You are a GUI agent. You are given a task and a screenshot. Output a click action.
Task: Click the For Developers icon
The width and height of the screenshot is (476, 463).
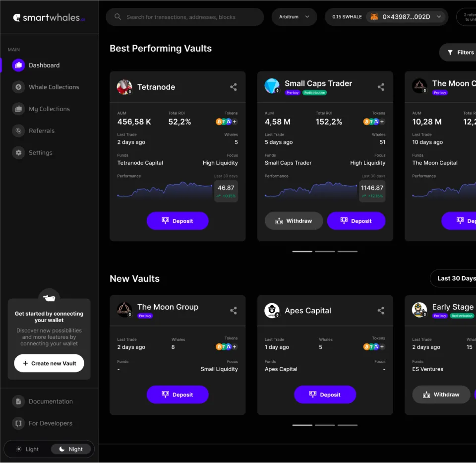[18, 423]
